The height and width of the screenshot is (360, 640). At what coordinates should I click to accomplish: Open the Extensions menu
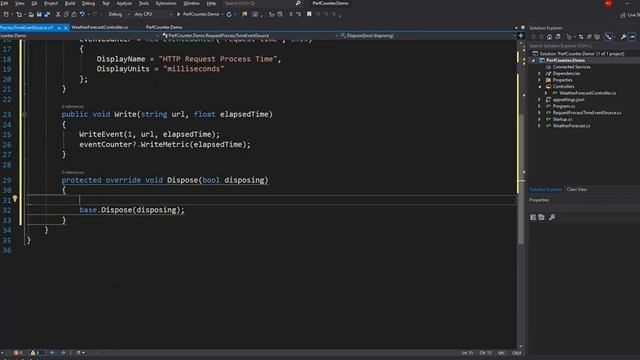pyautogui.click(x=166, y=3)
